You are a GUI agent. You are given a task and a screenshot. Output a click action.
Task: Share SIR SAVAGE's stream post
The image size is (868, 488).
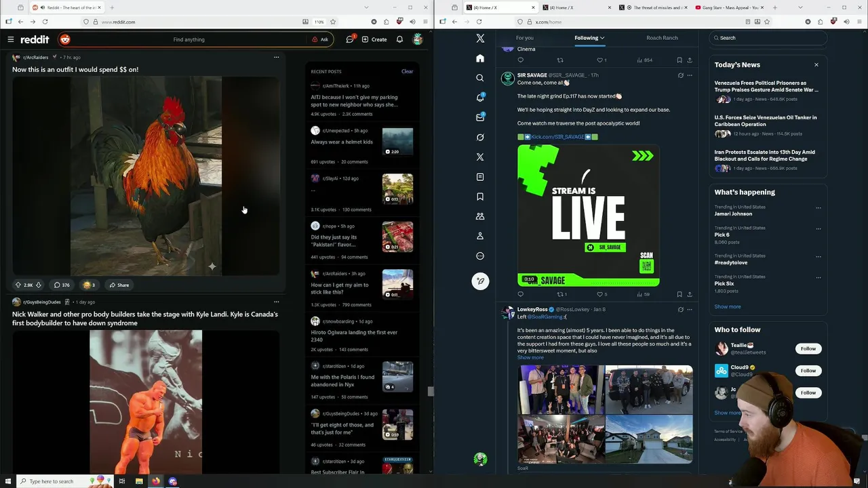(690, 294)
